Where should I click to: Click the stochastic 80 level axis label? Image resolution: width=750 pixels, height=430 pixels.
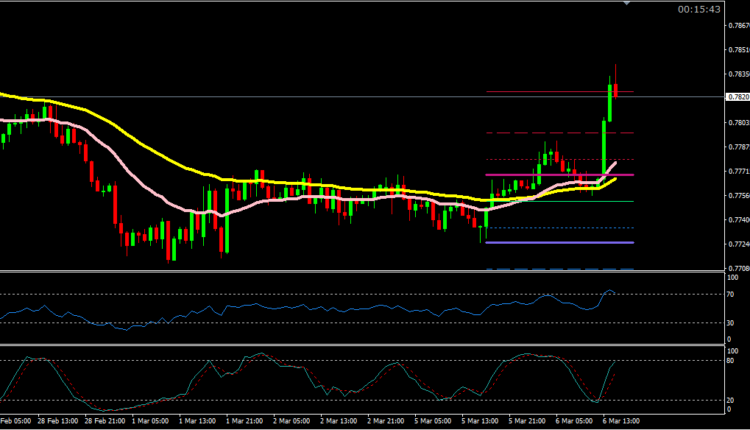click(730, 360)
